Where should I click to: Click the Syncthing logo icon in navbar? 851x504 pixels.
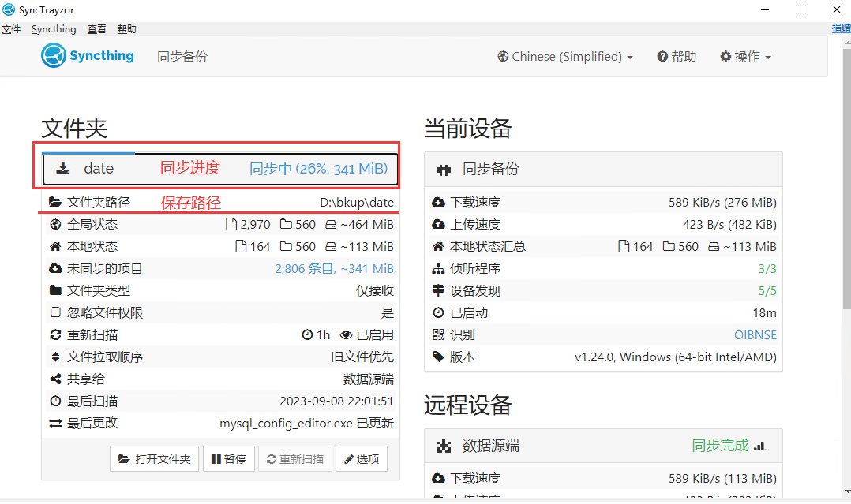[53, 56]
